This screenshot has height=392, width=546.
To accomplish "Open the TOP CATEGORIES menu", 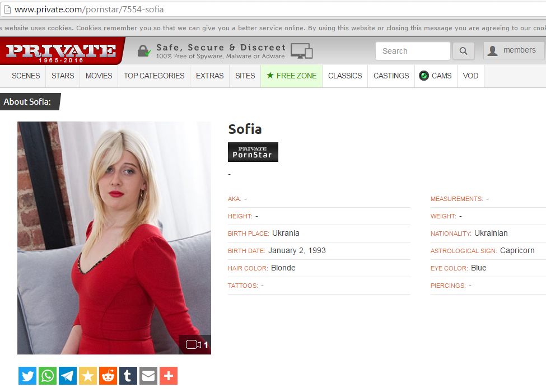I will tap(153, 76).
